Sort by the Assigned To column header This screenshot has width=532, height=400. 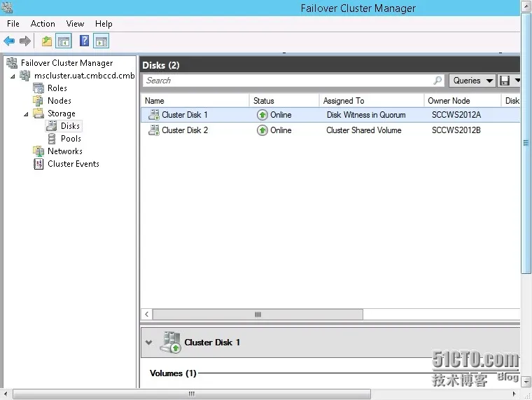point(372,101)
